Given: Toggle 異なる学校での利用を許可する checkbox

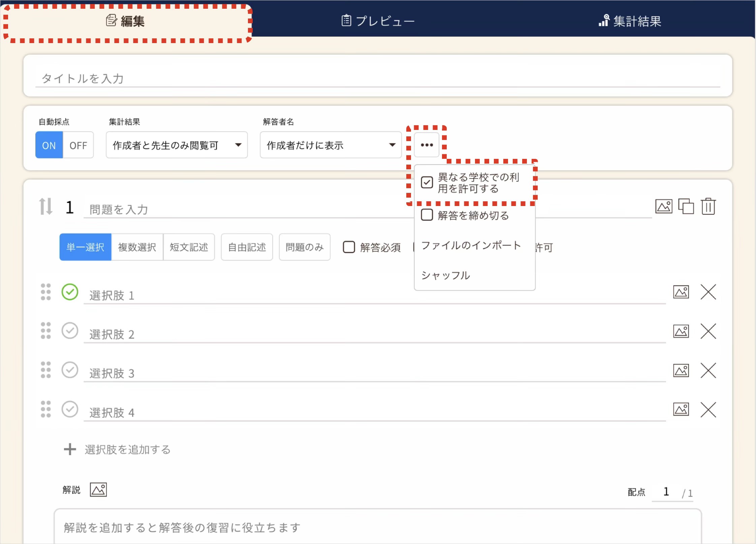Looking at the screenshot, I should [x=427, y=182].
